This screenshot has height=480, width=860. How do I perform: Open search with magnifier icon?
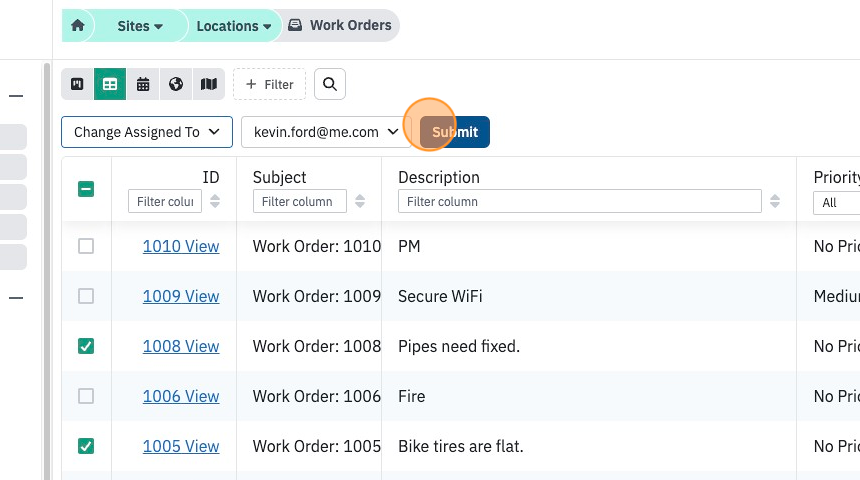tap(330, 84)
